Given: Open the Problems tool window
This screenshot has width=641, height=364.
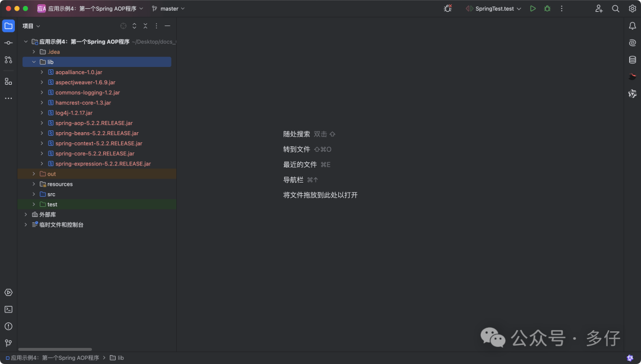Looking at the screenshot, I should tap(8, 327).
